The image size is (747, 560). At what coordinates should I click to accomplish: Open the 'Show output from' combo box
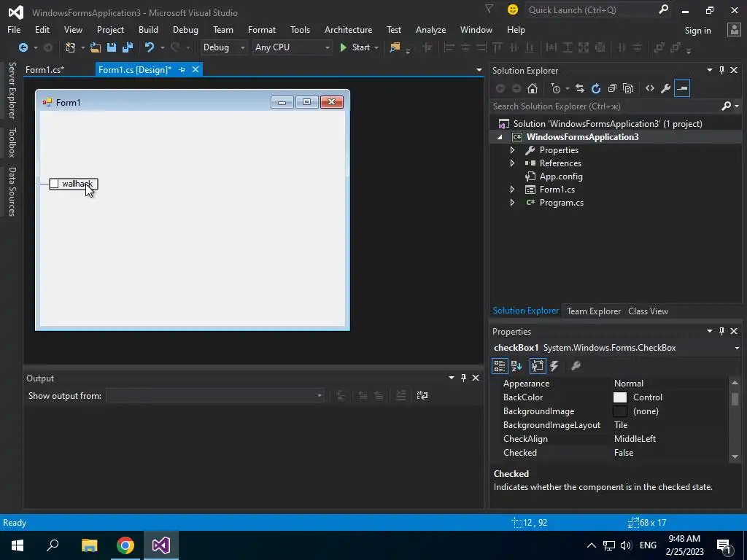point(215,396)
